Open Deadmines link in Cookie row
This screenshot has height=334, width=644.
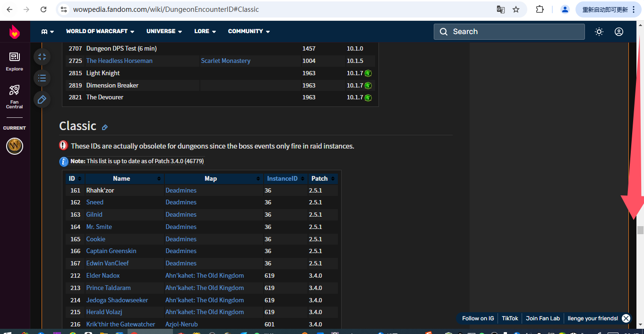[181, 239]
